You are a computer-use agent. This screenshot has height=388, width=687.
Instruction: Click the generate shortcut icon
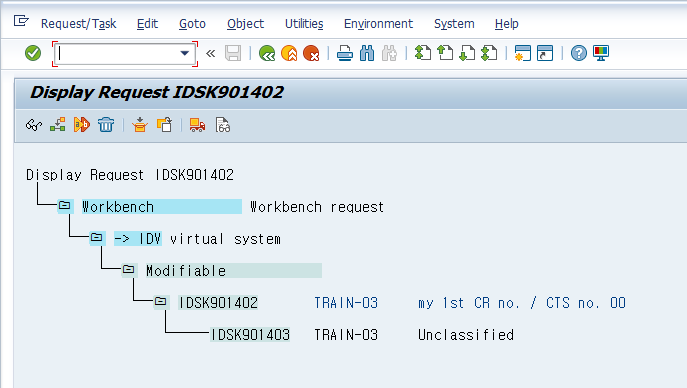pos(545,53)
